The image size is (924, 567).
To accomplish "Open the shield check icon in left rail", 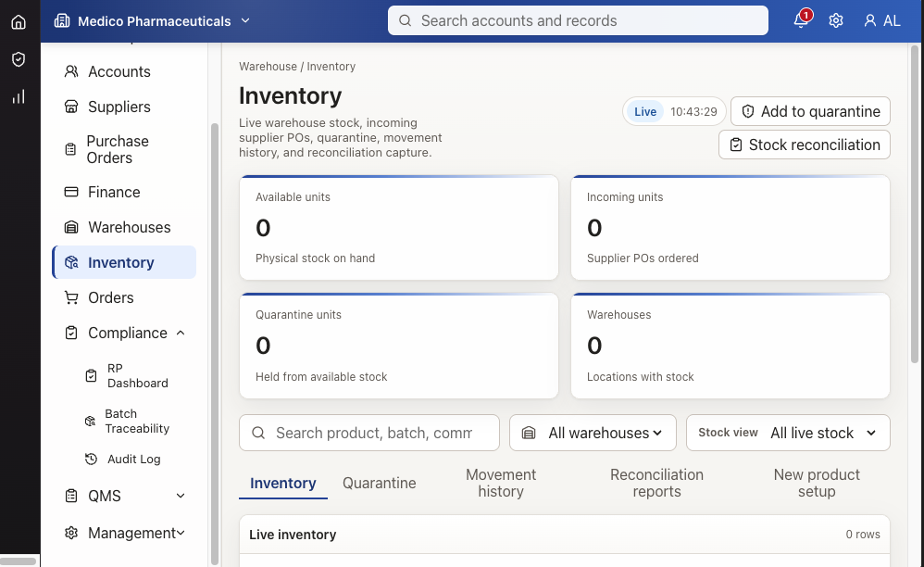I will coord(19,59).
